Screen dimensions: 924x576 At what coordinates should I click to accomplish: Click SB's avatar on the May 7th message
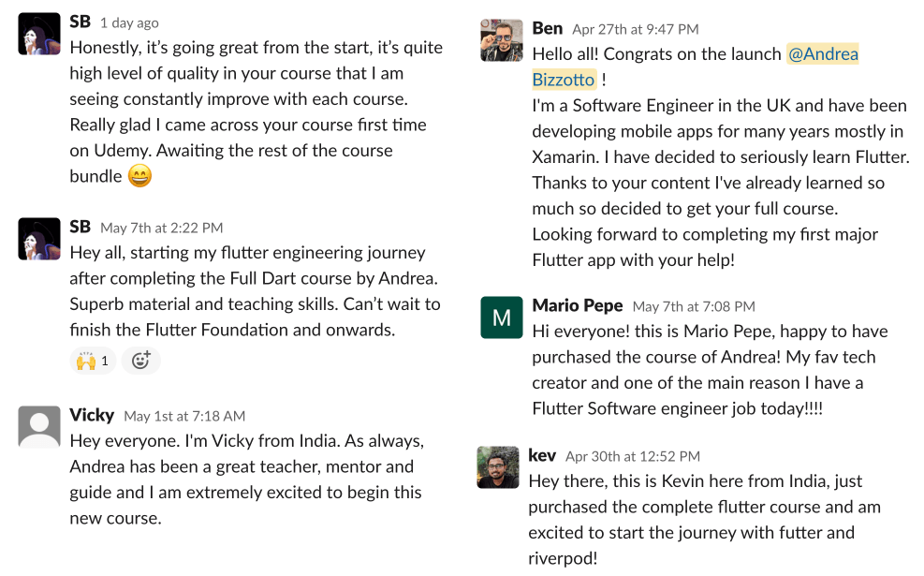click(38, 238)
